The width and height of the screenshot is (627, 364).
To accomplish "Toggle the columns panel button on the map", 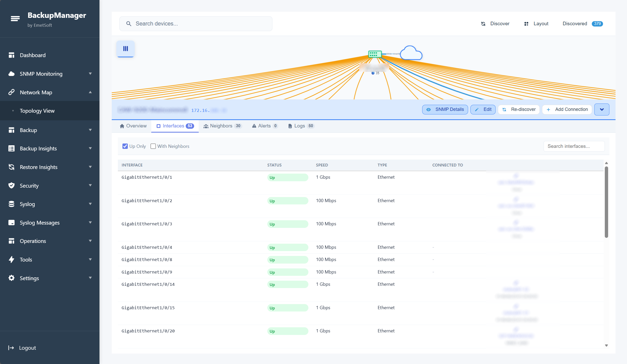I will tap(126, 49).
